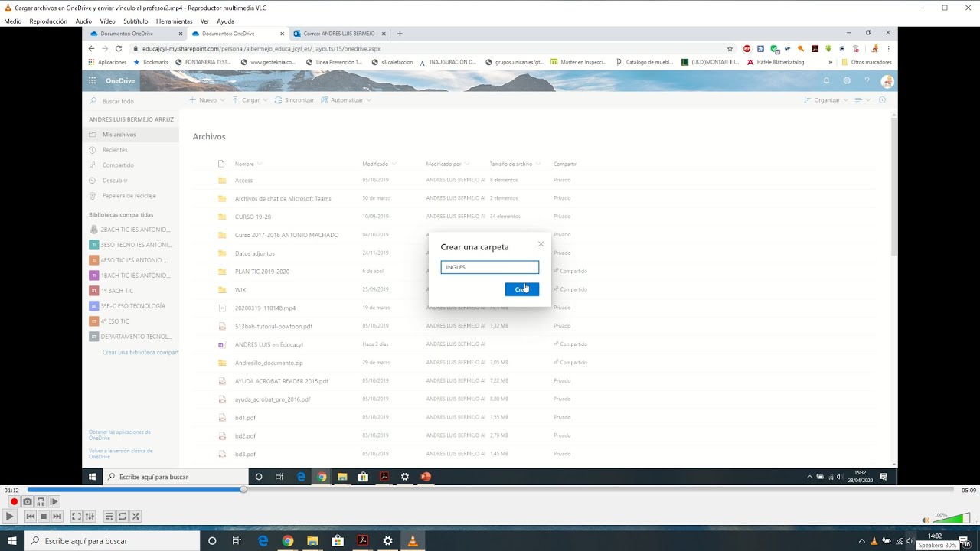Image resolution: width=980 pixels, height=551 pixels.
Task: Toggle A-B loop button in VLC
Action: click(x=41, y=502)
